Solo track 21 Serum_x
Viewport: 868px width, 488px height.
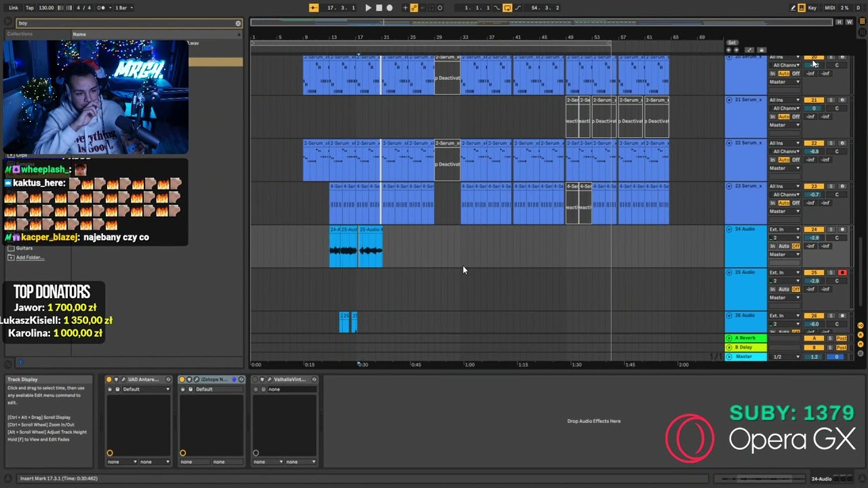831,100
